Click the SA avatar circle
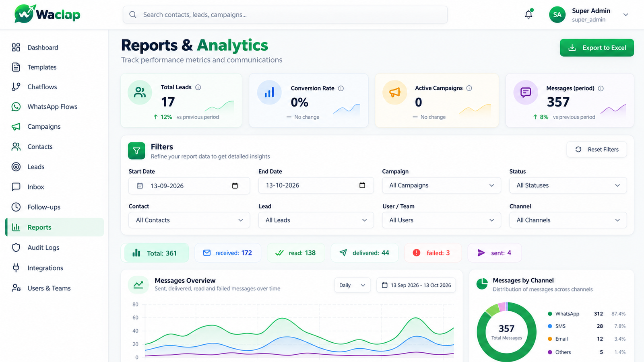 (557, 14)
